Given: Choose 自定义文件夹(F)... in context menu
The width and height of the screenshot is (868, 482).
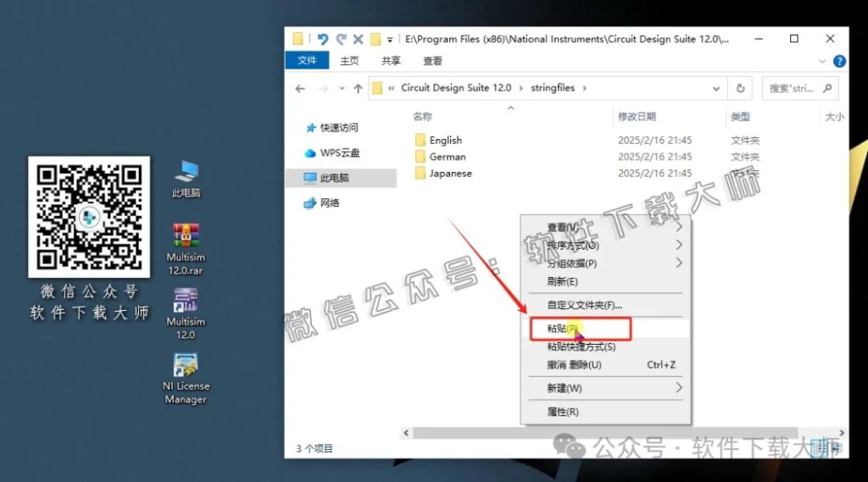Looking at the screenshot, I should coord(605,305).
